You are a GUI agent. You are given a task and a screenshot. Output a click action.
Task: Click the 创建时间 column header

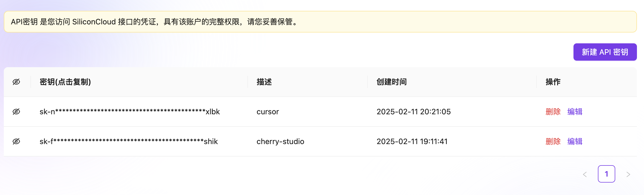tap(391, 82)
